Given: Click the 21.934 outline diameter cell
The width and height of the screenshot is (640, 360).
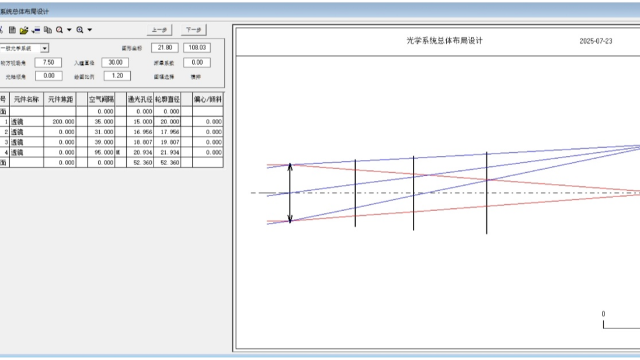Looking at the screenshot, I should (167, 152).
